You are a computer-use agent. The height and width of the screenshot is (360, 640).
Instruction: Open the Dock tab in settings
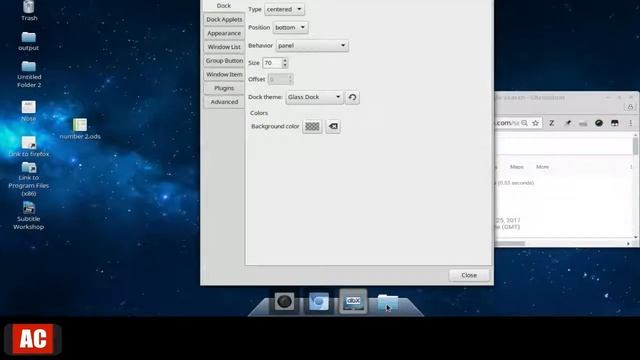224,6
